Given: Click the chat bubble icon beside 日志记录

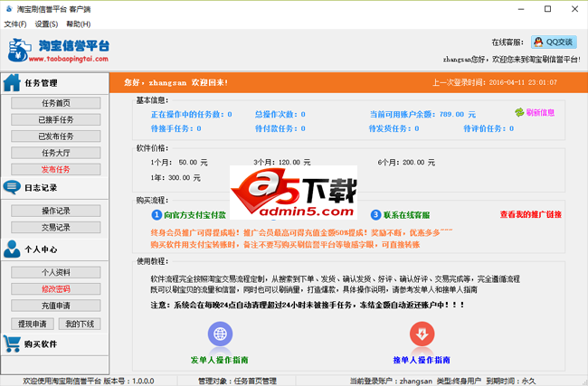Looking at the screenshot, I should click(x=12, y=187).
